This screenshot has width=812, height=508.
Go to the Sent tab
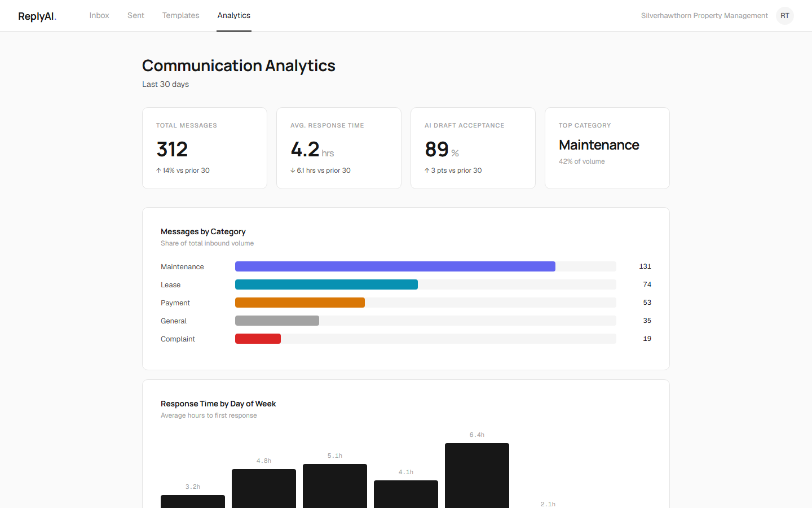pos(136,15)
